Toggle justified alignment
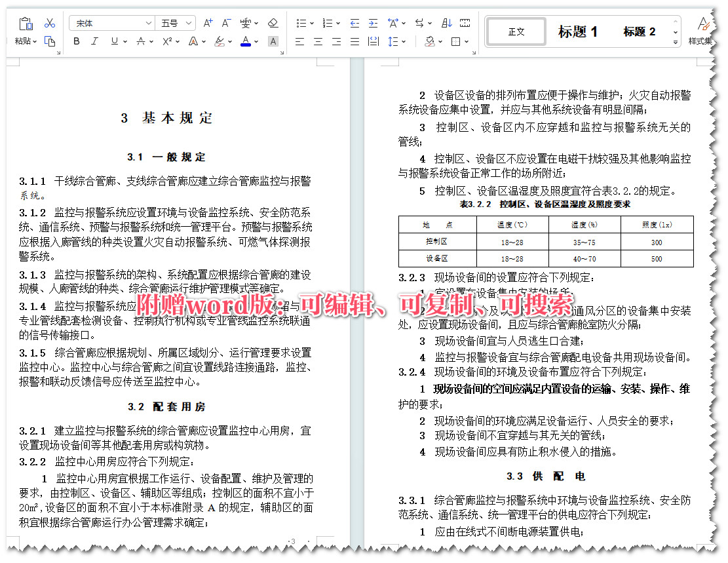 click(x=356, y=41)
